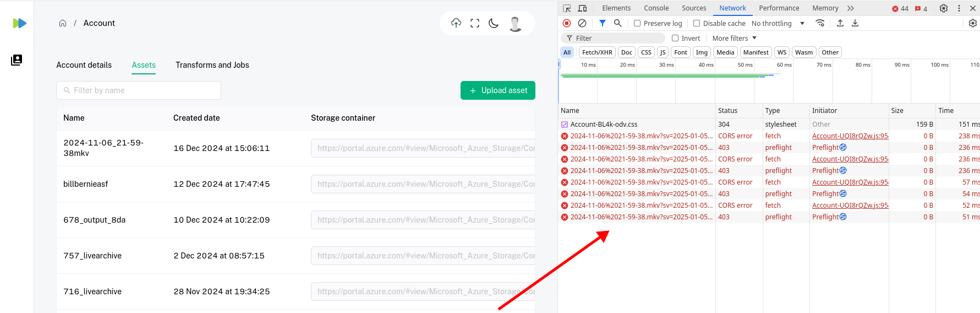
Task: Open DevTools three-dot customize menu
Action: [x=959, y=8]
